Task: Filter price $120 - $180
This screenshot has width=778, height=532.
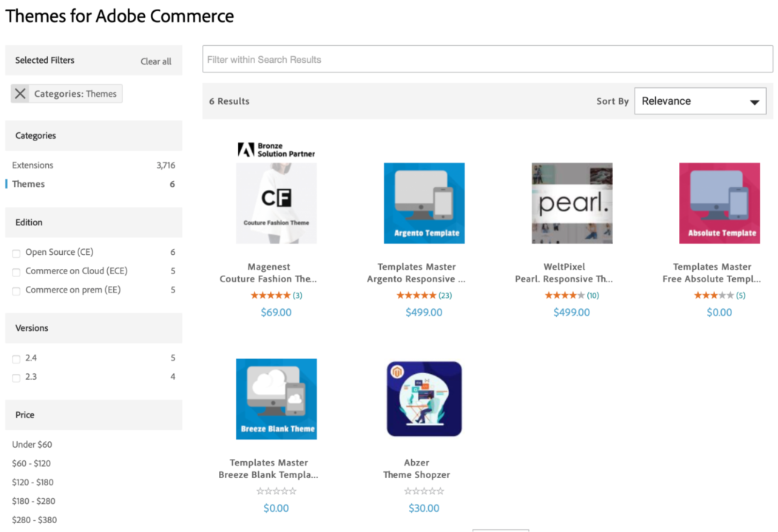Action: click(x=33, y=482)
